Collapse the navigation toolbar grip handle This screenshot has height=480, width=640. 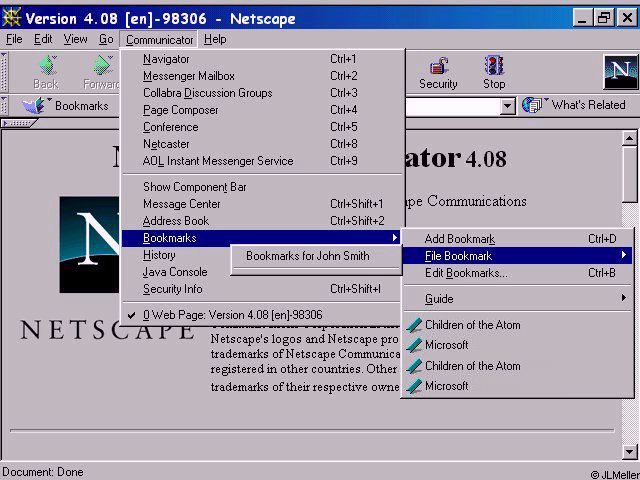pos(4,72)
